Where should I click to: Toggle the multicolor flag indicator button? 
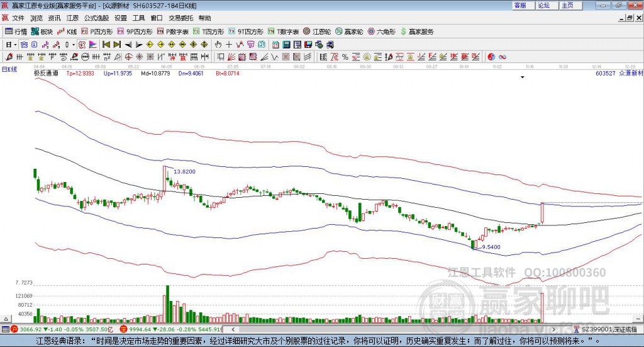93,45
